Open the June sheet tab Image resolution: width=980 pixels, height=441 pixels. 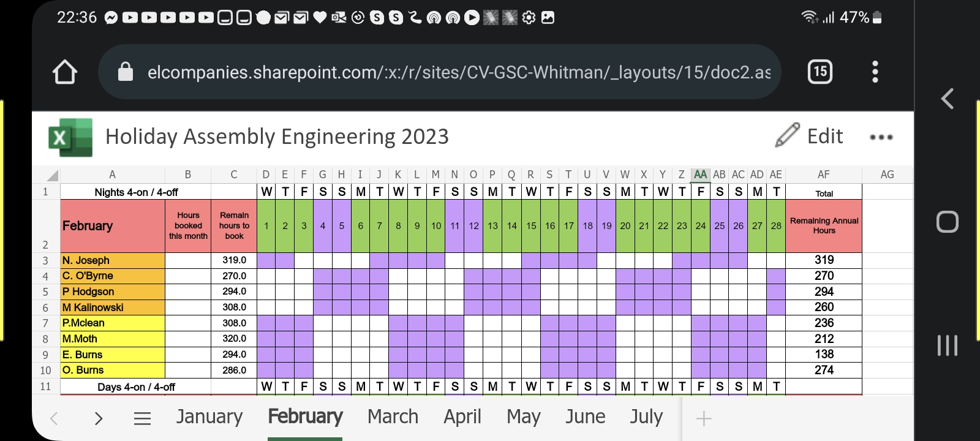click(x=585, y=417)
